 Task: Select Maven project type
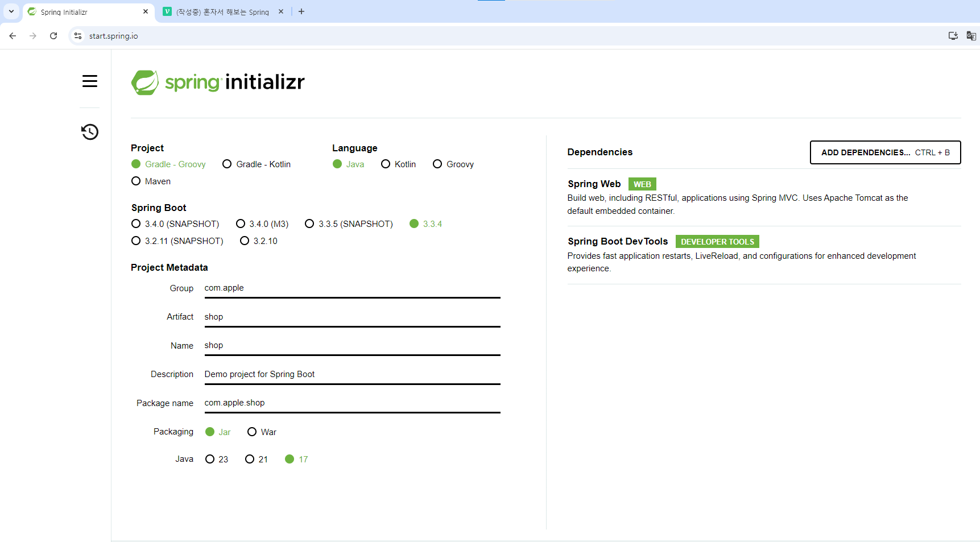(151, 181)
